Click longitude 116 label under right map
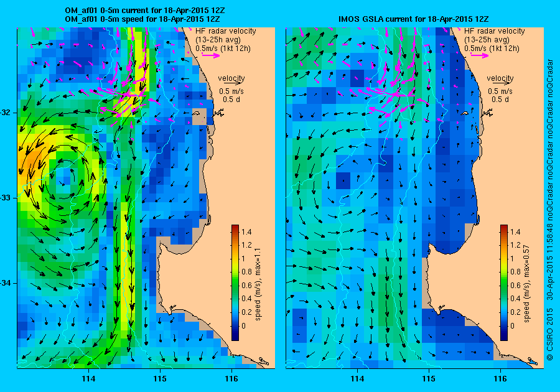Image resolution: width=560 pixels, height=392 pixels. (500, 379)
